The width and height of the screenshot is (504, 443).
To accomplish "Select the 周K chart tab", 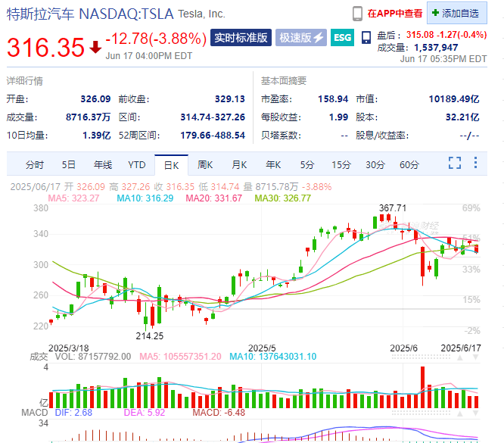I will click(x=205, y=165).
